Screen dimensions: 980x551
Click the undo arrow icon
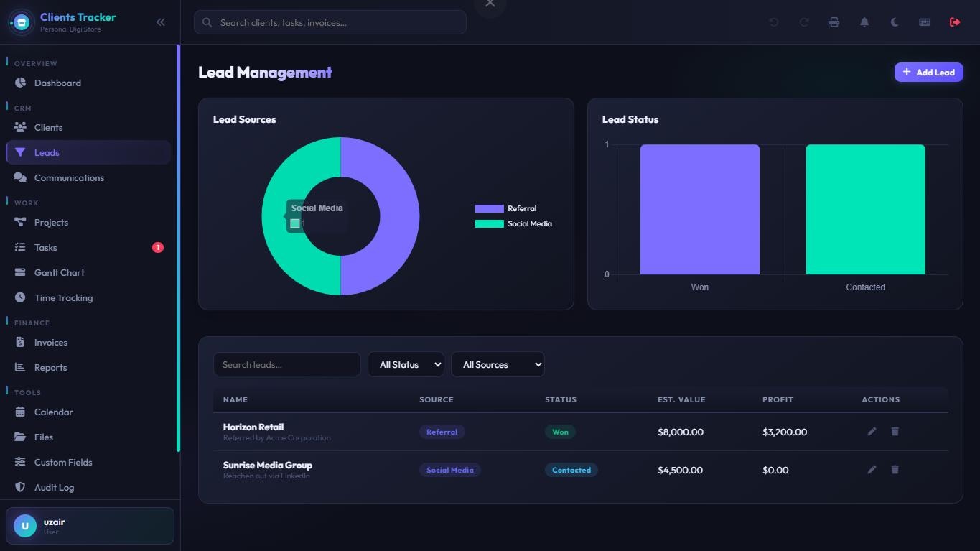(x=774, y=22)
